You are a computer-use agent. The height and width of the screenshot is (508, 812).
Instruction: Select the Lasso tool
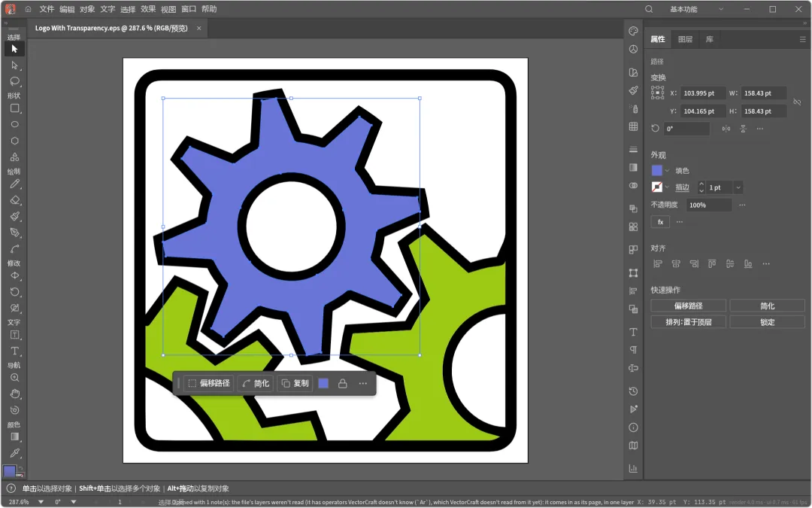click(14, 81)
